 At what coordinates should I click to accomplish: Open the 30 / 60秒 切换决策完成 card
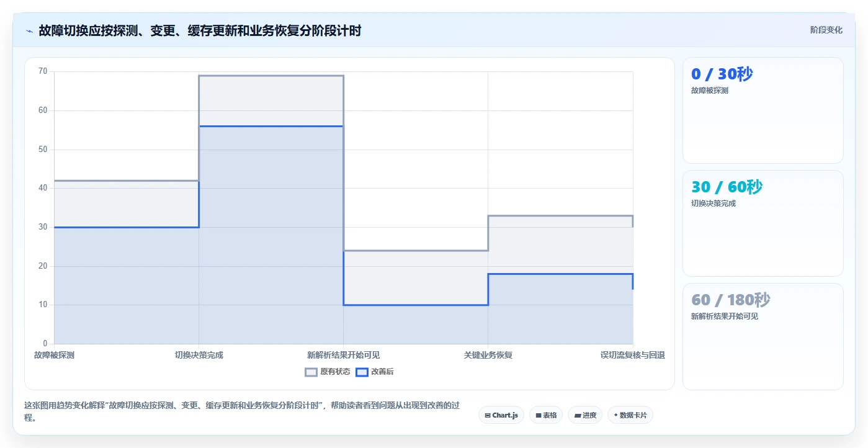click(x=763, y=223)
